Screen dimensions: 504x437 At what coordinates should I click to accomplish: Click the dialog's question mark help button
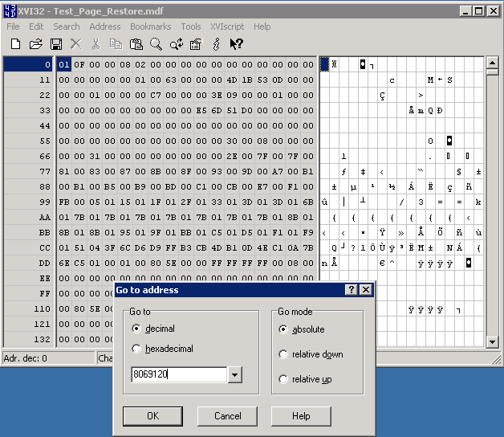coord(351,290)
